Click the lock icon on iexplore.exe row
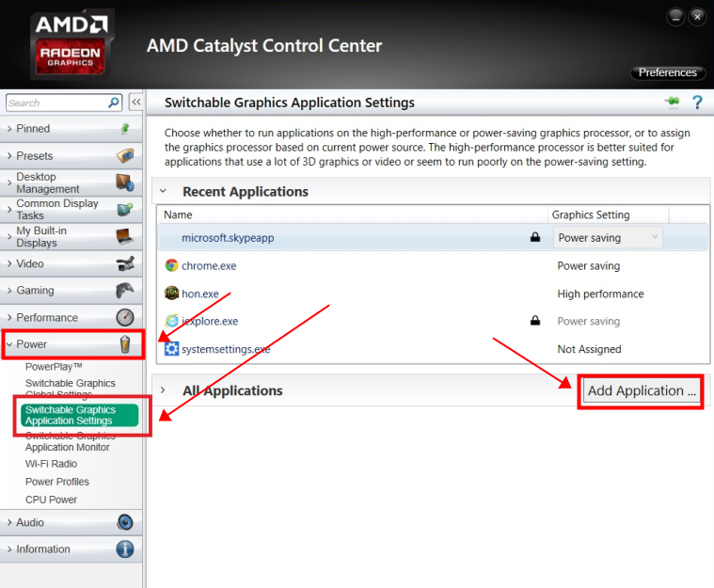714x588 pixels. (535, 321)
